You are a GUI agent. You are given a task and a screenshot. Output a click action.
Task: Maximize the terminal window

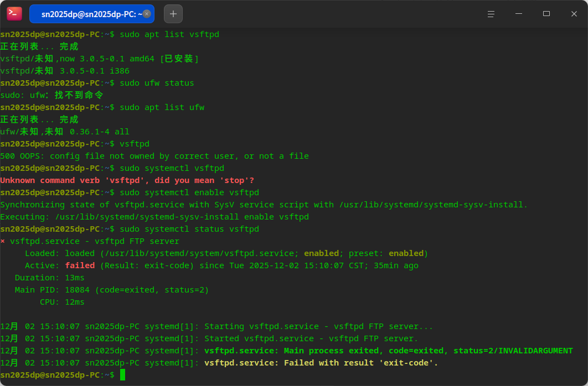pos(546,14)
